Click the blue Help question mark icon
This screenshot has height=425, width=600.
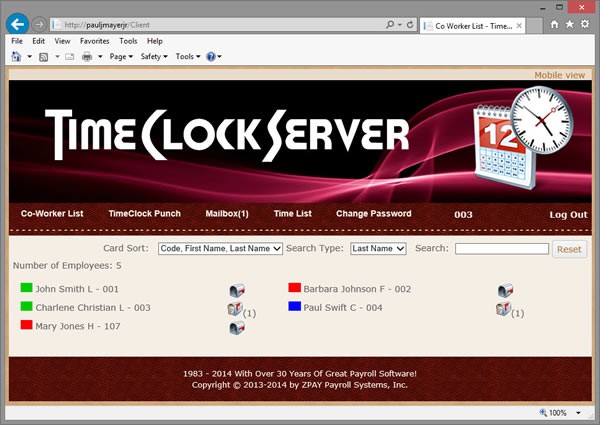(211, 57)
